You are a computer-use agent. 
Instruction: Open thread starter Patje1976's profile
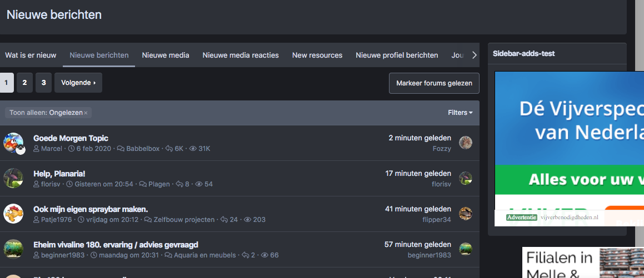pos(56,219)
